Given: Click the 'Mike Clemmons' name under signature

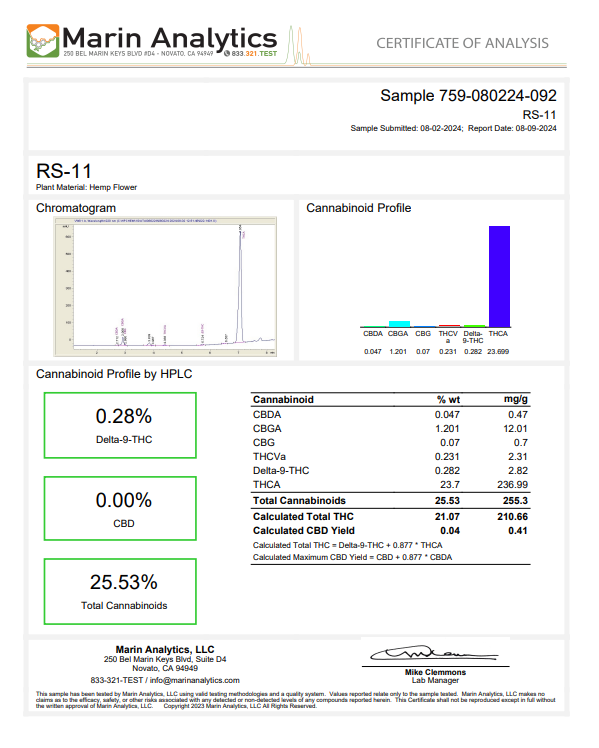Looking at the screenshot, I should pyautogui.click(x=435, y=672).
